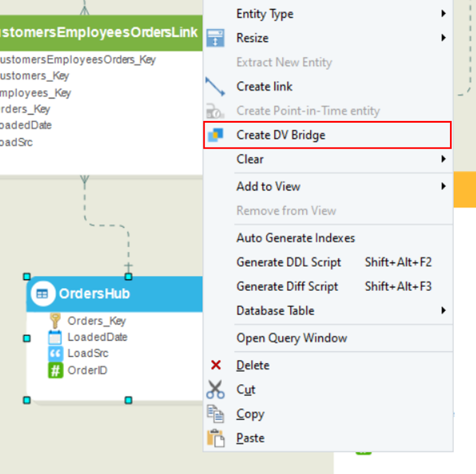476x474 pixels.
Task: Expand the Entity Type submenu arrow
Action: coord(443,14)
